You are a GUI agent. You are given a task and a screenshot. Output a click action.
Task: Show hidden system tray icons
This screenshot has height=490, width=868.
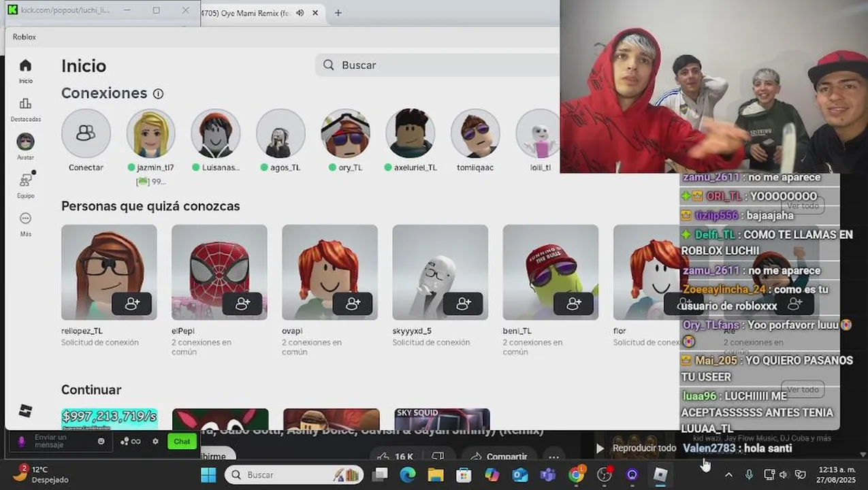[728, 474]
